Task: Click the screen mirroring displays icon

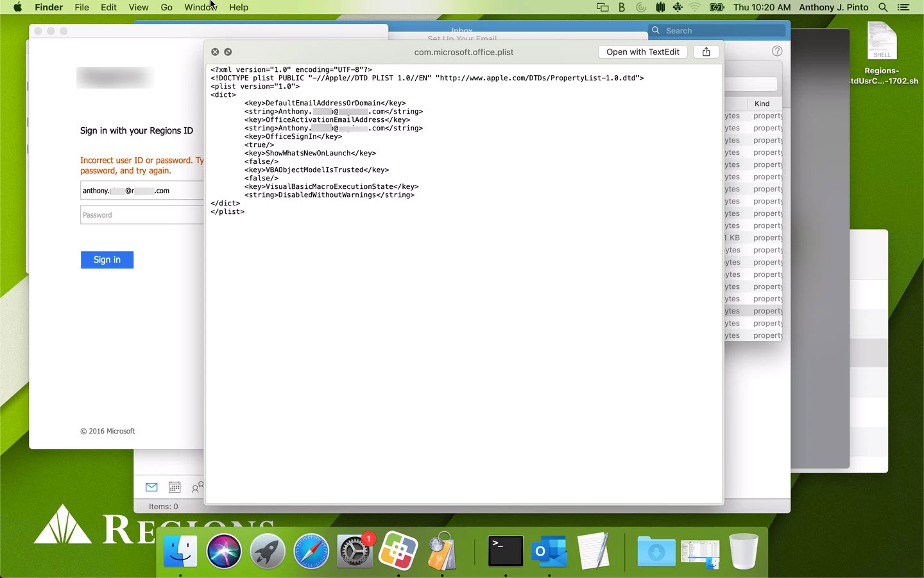Action: tap(603, 8)
